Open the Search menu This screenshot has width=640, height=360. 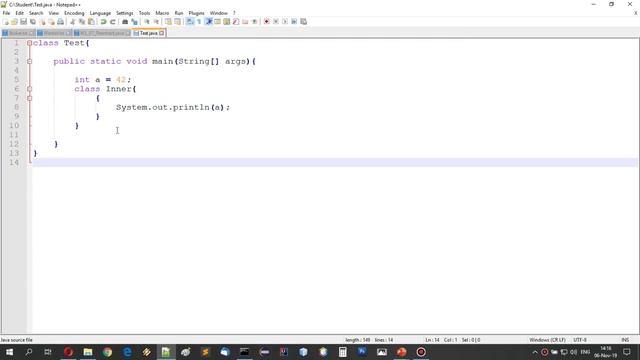click(x=36, y=13)
